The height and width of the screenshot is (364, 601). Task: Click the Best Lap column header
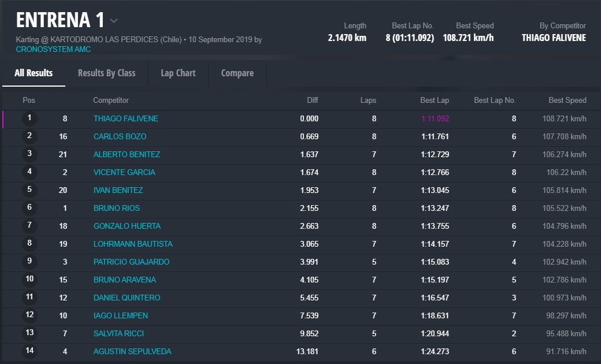point(434,100)
